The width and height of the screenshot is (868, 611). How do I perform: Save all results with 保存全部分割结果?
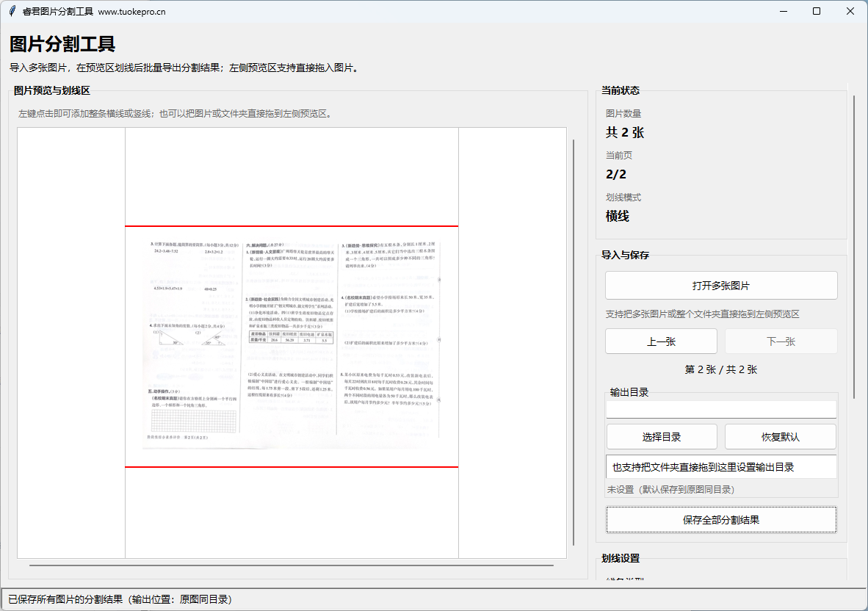click(x=720, y=520)
